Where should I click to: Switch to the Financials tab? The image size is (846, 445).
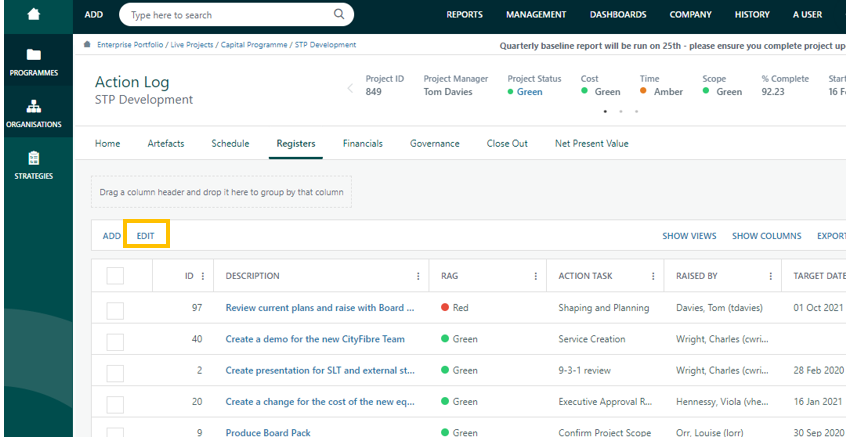click(363, 143)
